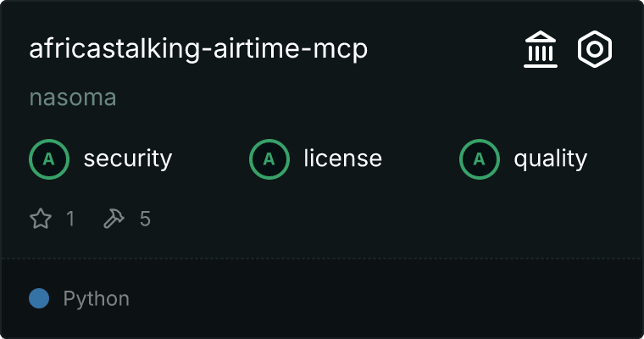
Task: Select the security label text
Action: click(x=128, y=159)
